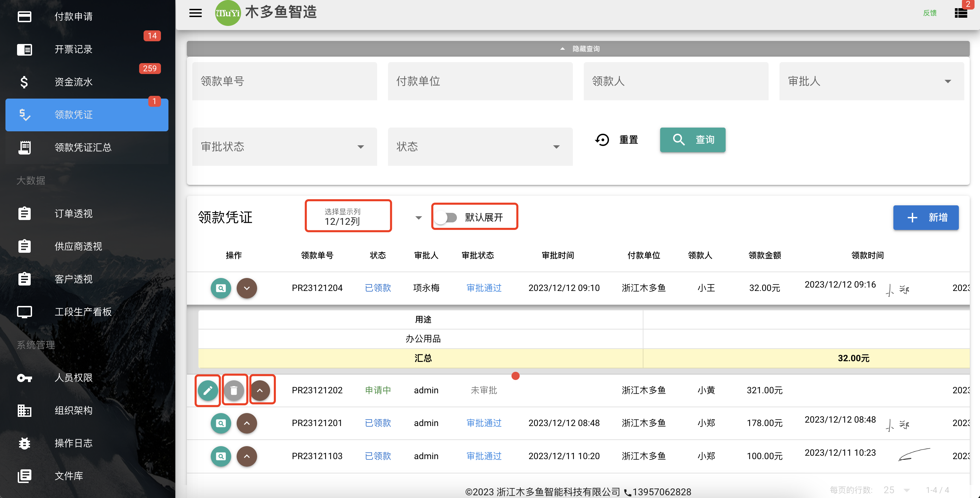
Task: Open the 操作日志 menu item
Action: point(87,443)
